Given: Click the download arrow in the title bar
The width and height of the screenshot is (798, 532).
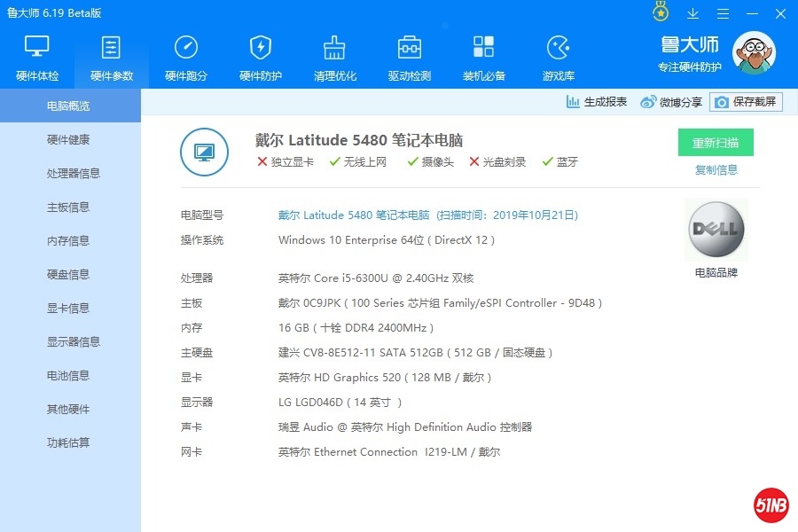Looking at the screenshot, I should [x=693, y=12].
